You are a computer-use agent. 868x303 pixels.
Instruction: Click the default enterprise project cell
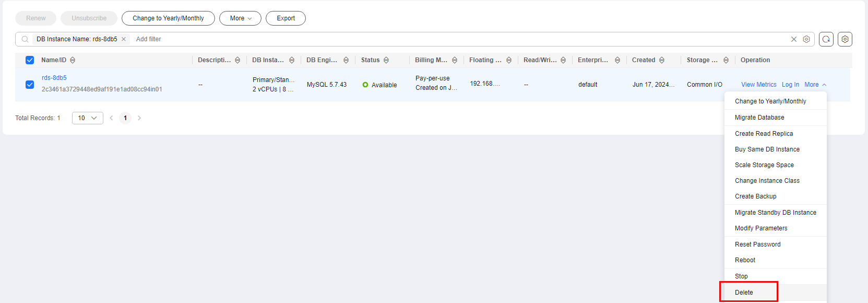pos(588,85)
